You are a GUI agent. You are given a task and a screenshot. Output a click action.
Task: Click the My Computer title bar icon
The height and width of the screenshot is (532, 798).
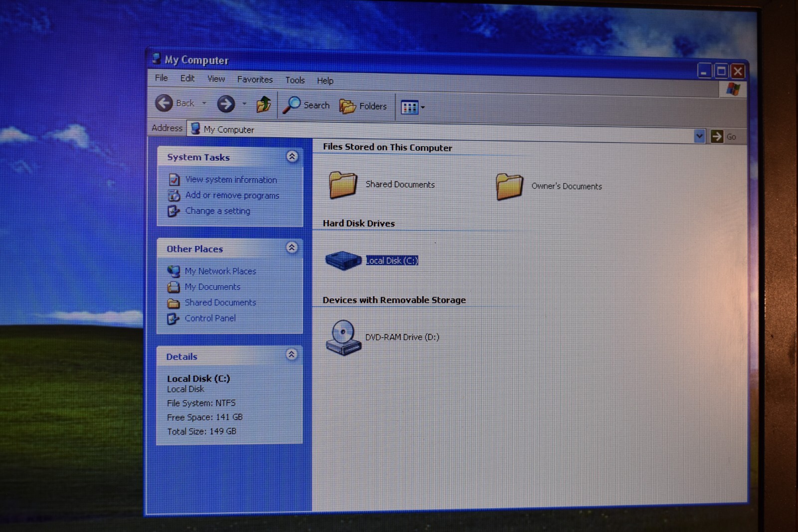coord(156,58)
